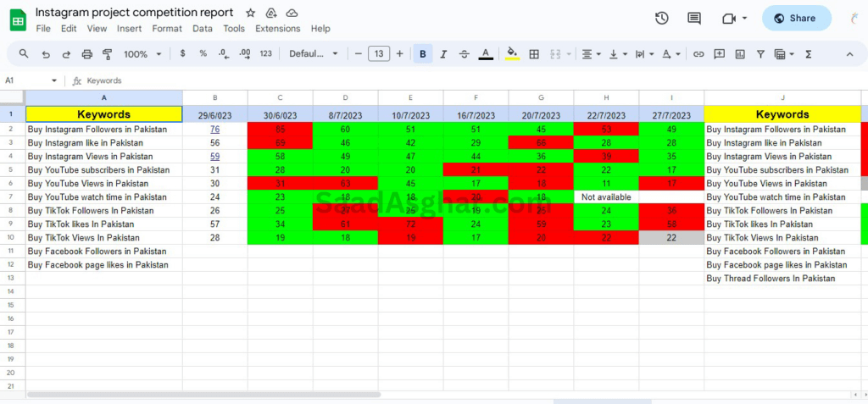Select the 'Not available' cell
The image size is (868, 404).
[x=606, y=197]
